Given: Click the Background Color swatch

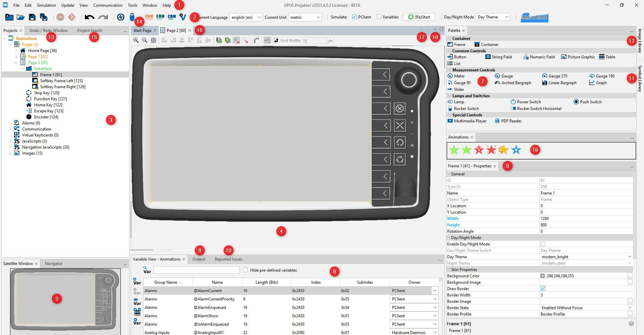Looking at the screenshot, I should (542, 276).
